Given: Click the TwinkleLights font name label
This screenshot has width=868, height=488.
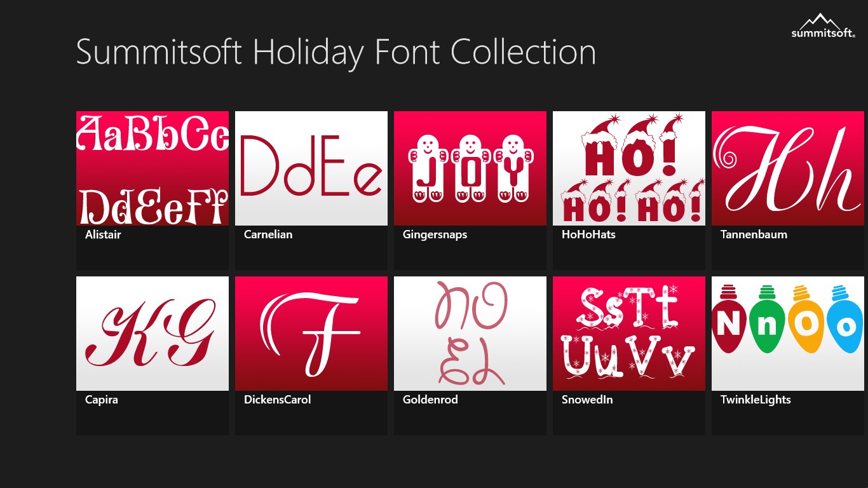Looking at the screenshot, I should click(x=756, y=400).
